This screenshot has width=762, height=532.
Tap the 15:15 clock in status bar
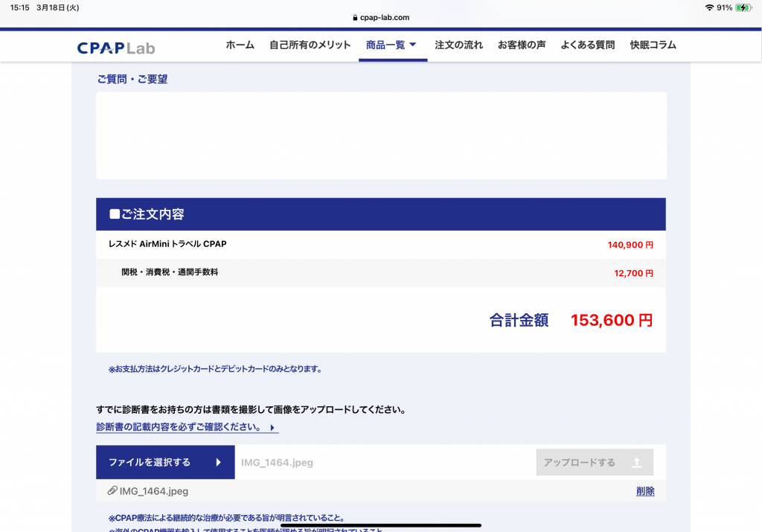point(19,7)
